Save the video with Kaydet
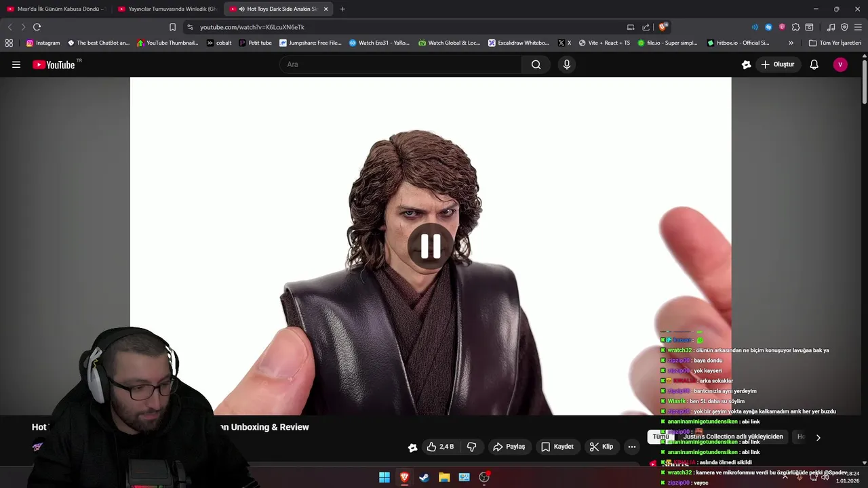The height and width of the screenshot is (488, 868). (x=557, y=447)
